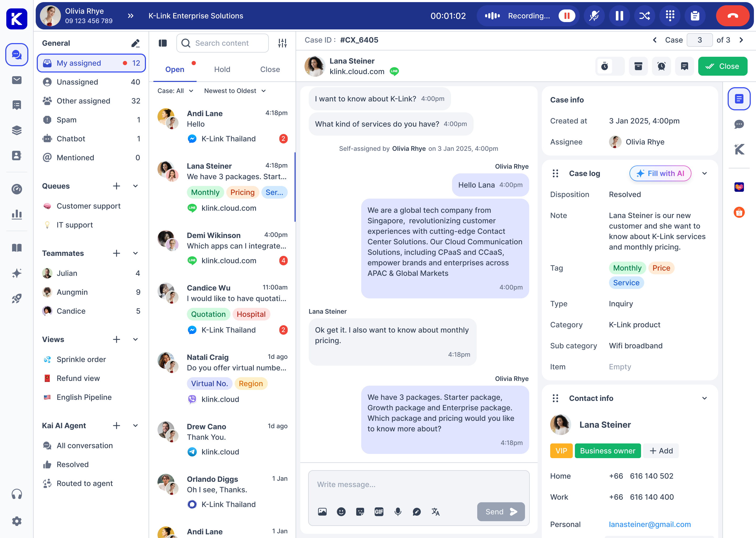Click the Pricing tag on Lana Steiner's conversation
756x538 pixels.
coord(242,192)
